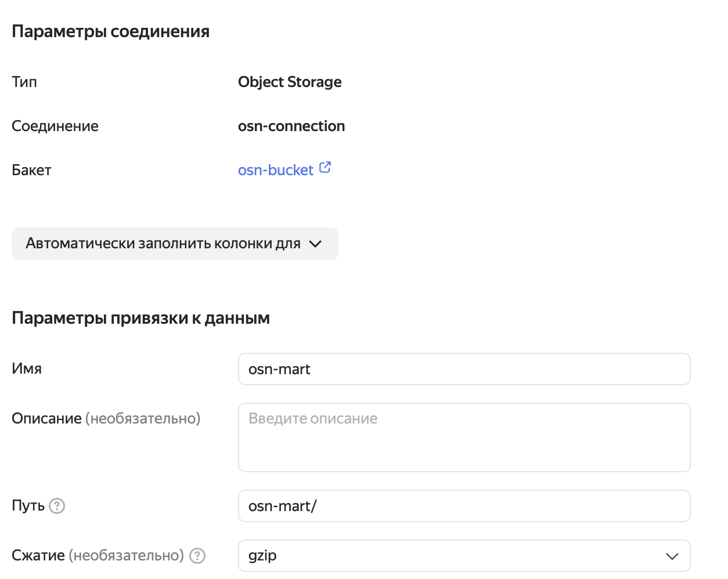The height and width of the screenshot is (579, 728).
Task: Click the "Сжатие (необязательно)" label
Action: [x=97, y=556]
